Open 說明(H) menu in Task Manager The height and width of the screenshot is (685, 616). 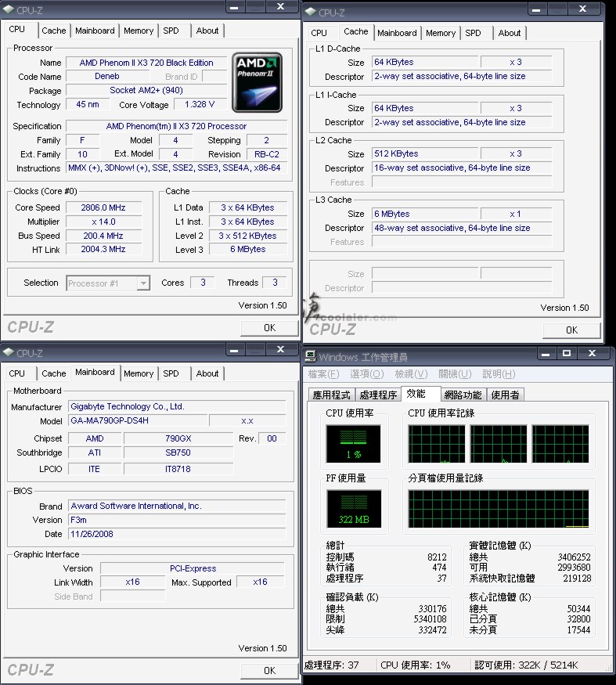[x=499, y=374]
